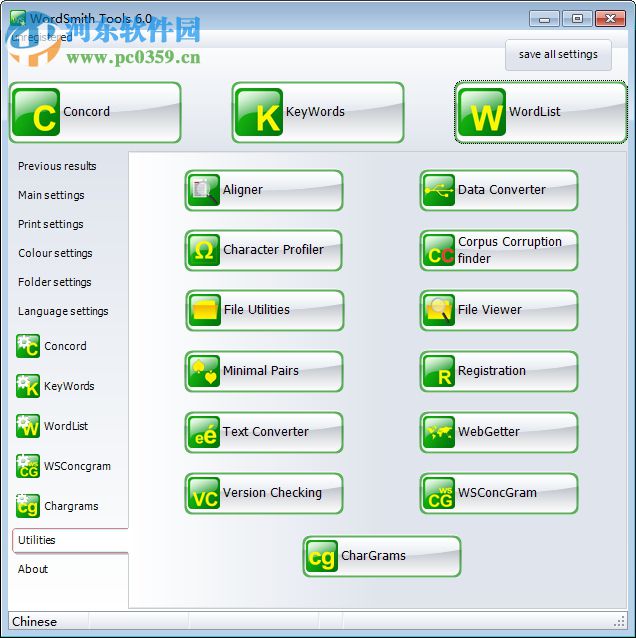The width and height of the screenshot is (636, 638).
Task: Open the About tab
Action: [x=33, y=569]
